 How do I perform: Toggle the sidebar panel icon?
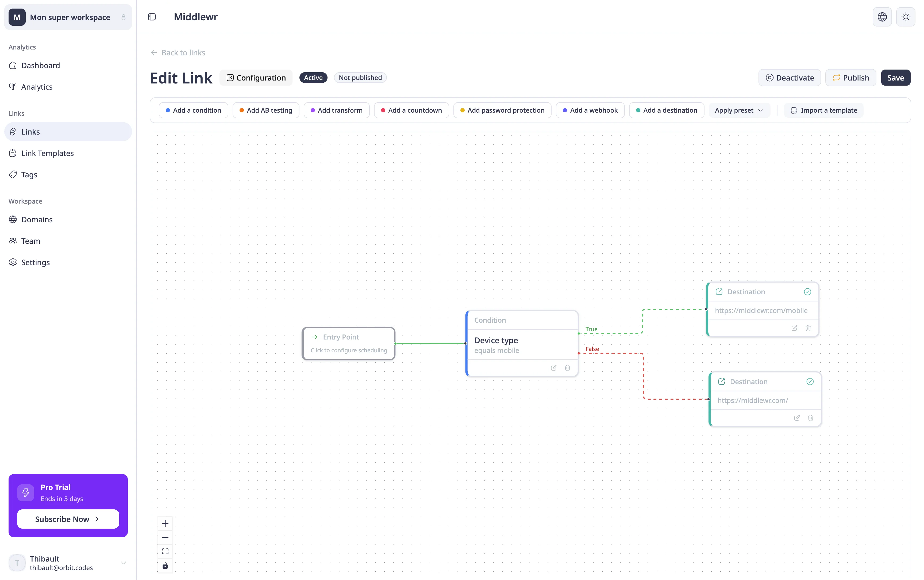pos(152,17)
